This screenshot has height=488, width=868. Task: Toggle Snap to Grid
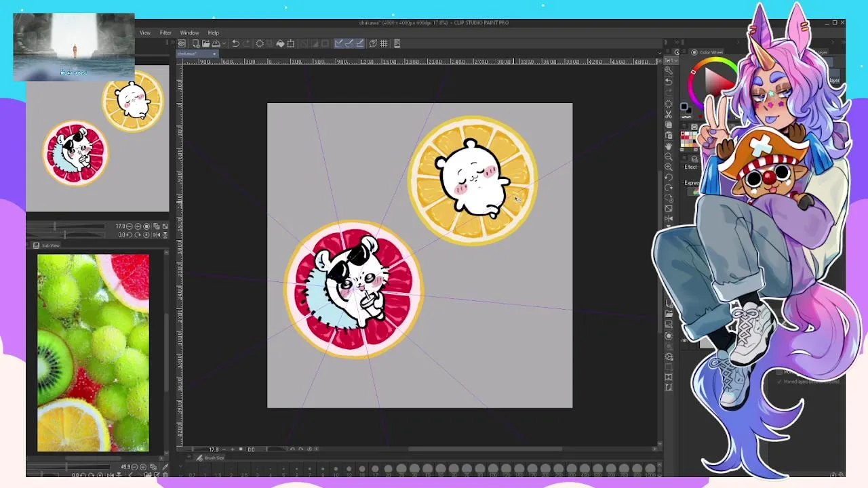(360, 43)
